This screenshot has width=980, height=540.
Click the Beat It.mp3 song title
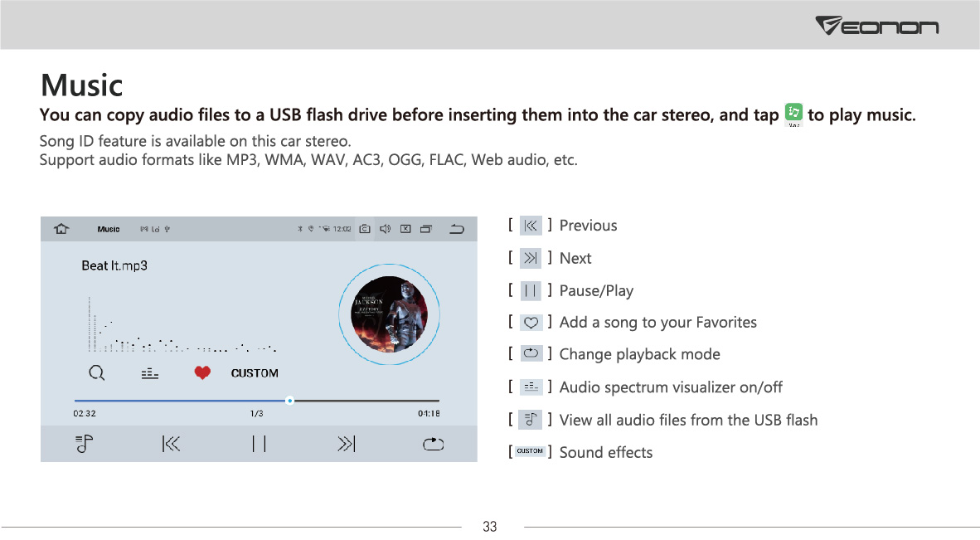click(114, 265)
